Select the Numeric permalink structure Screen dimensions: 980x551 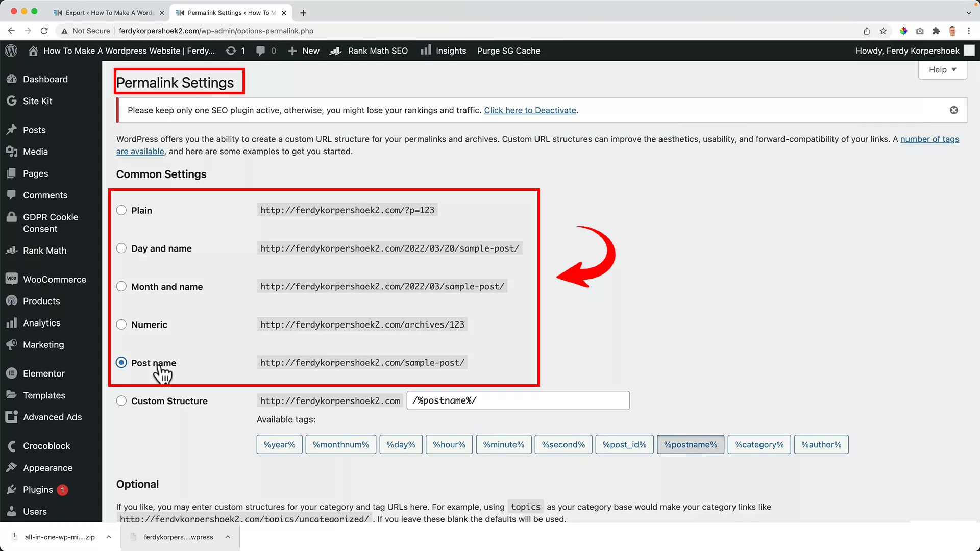[x=121, y=324]
